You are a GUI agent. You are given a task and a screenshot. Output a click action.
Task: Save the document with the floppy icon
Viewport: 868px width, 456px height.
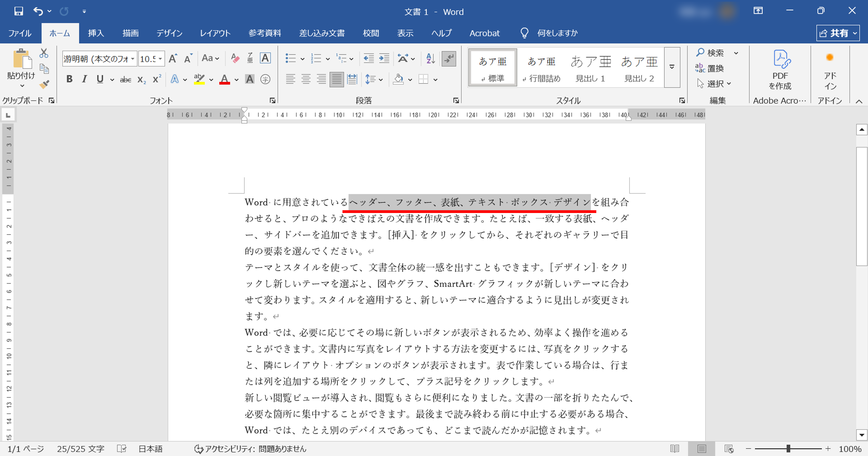[19, 11]
